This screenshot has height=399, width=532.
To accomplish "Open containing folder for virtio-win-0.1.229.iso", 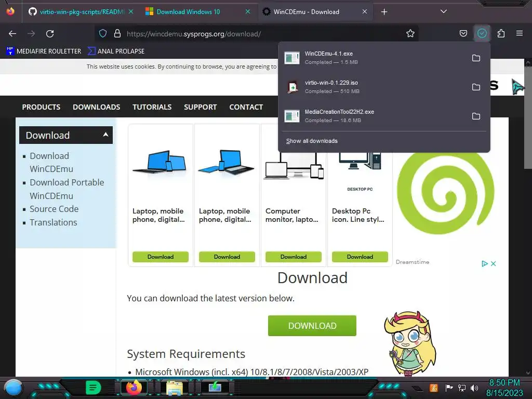I will (476, 87).
